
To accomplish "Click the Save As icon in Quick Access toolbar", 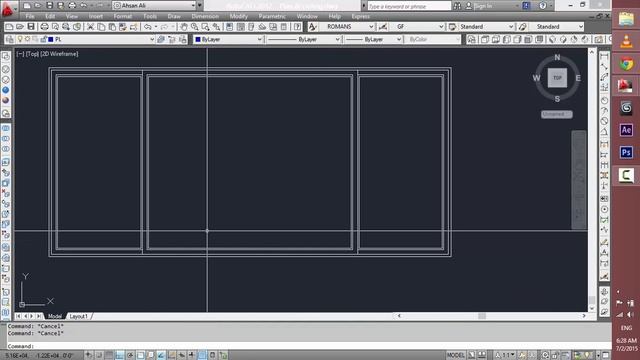I will 60,6.
